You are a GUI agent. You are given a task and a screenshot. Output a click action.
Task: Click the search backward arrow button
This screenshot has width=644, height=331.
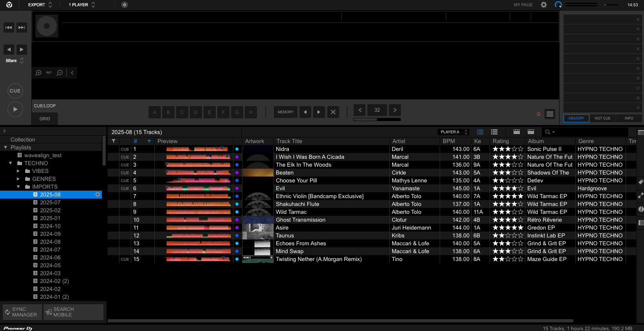(9, 50)
